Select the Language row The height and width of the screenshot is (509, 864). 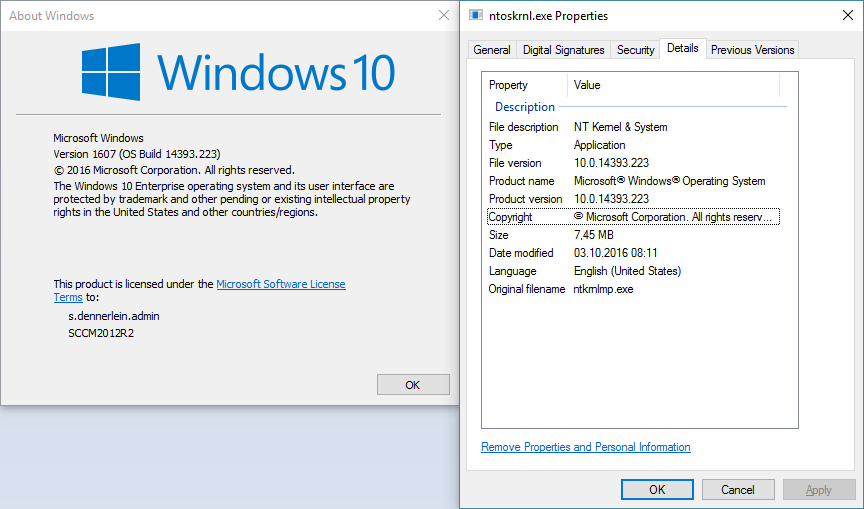(x=633, y=271)
